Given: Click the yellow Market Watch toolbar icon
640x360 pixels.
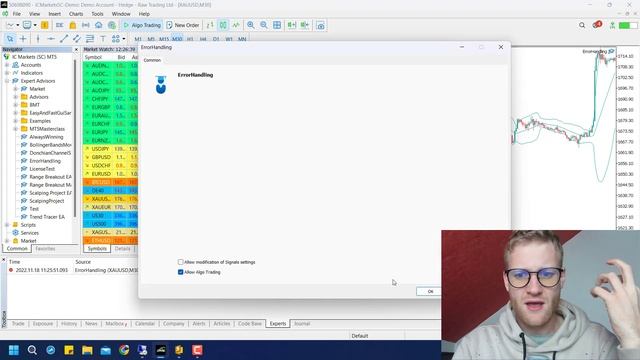Looking at the screenshot, I should [44, 25].
